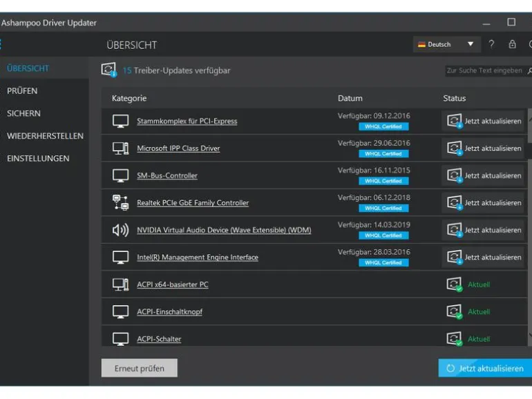This screenshot has width=532, height=399.
Task: Click the Erneut prüfen button
Action: (x=139, y=368)
